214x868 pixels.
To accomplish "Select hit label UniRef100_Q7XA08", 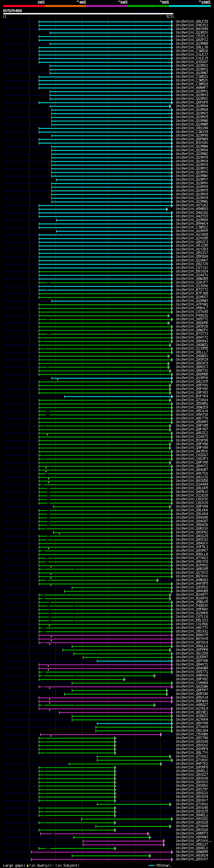I will tap(192, 826).
